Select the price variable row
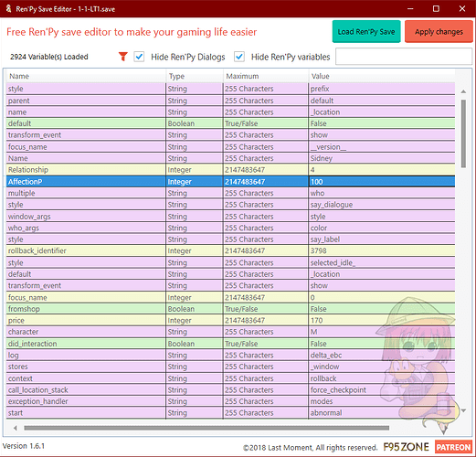Screen dimensions: 476x457 230,320
